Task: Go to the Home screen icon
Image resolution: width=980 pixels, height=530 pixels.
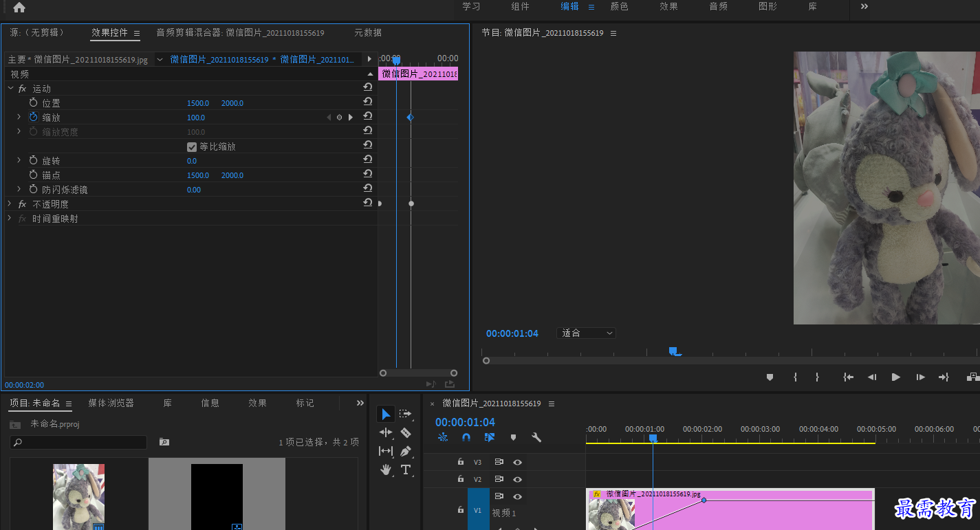Action: point(19,8)
